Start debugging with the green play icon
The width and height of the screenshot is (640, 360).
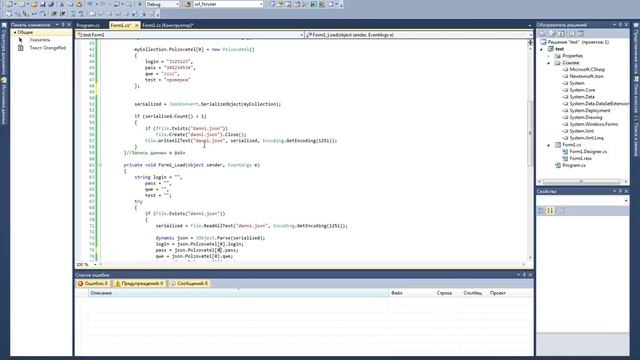140,4
